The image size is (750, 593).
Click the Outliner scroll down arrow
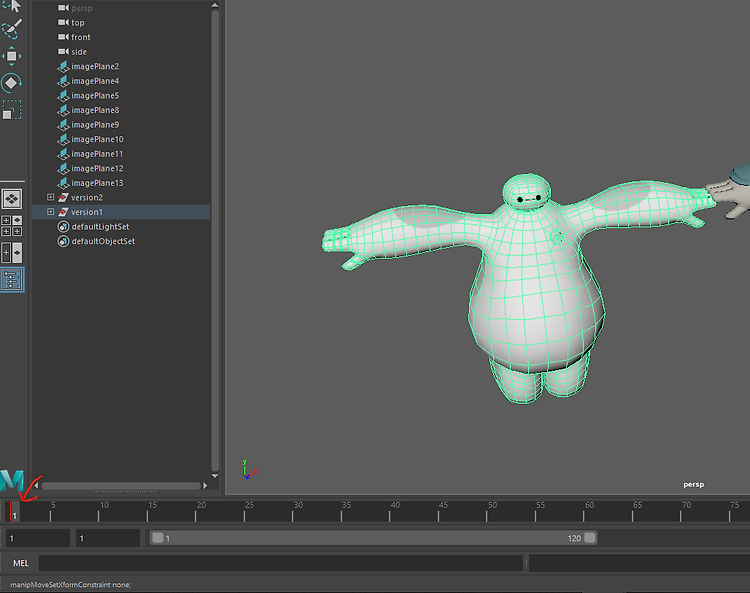pyautogui.click(x=215, y=476)
